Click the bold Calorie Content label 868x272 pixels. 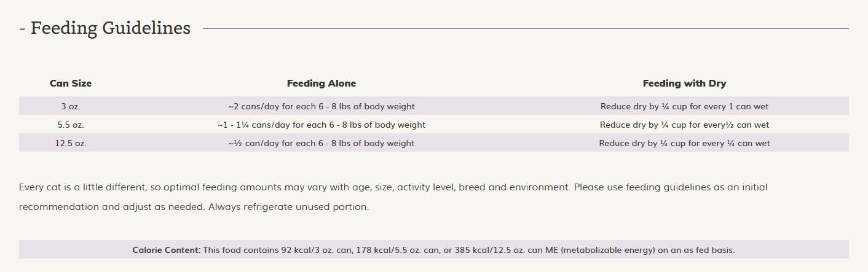pos(166,250)
